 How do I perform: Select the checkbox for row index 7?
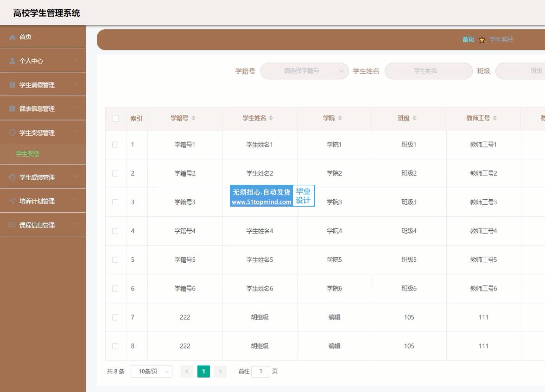pyautogui.click(x=115, y=317)
